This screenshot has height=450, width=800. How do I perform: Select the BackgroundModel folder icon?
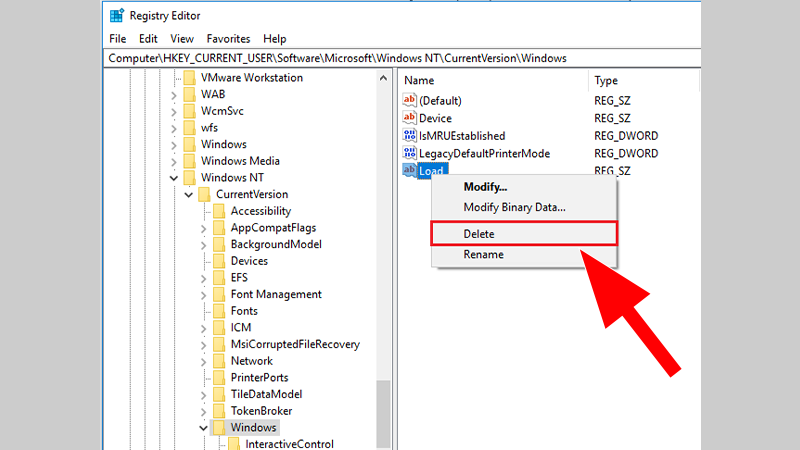219,244
